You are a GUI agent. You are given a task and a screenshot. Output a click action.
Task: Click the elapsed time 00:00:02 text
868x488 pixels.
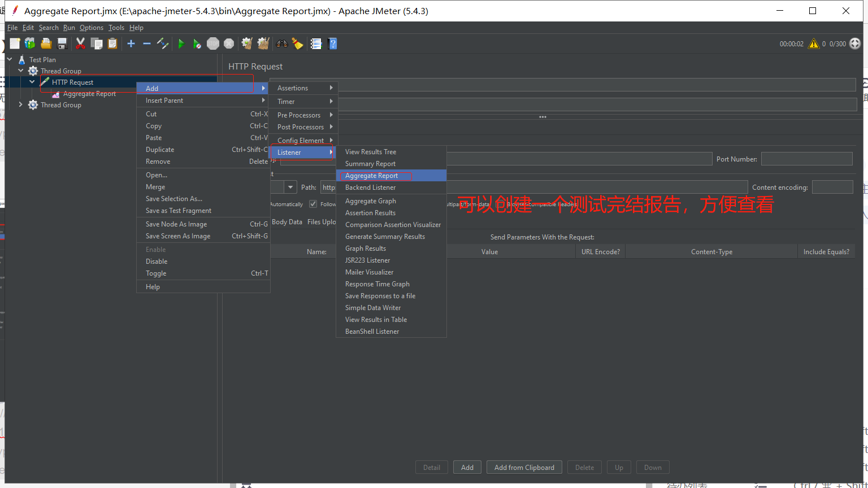792,44
